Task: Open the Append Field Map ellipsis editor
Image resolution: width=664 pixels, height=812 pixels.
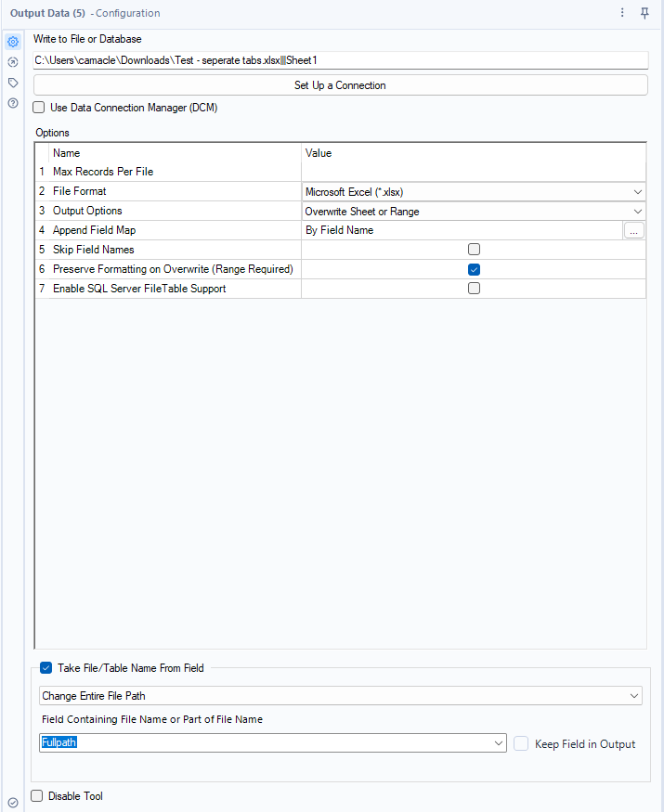Action: coord(633,230)
